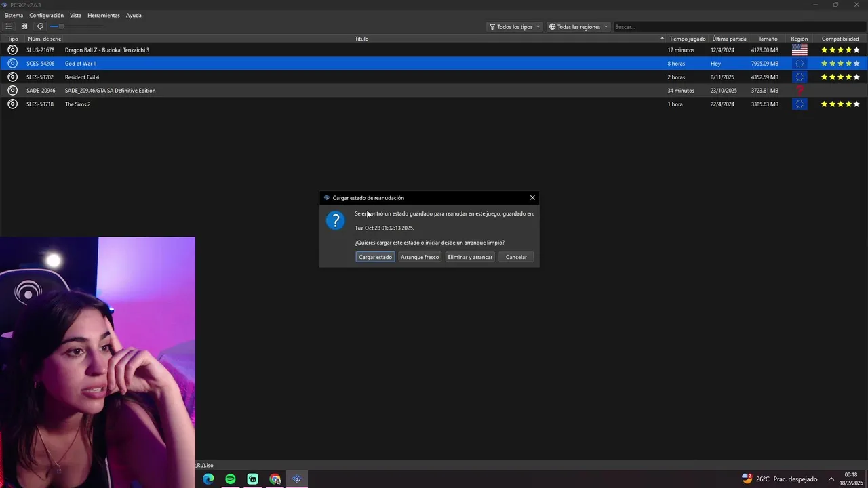Click the PCSX2 logo in title bar

point(5,5)
